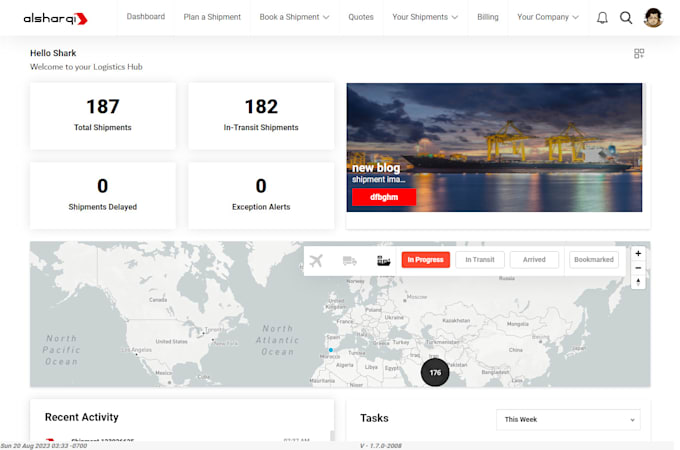
Task: Toggle the In Progress map filter
Action: click(425, 260)
